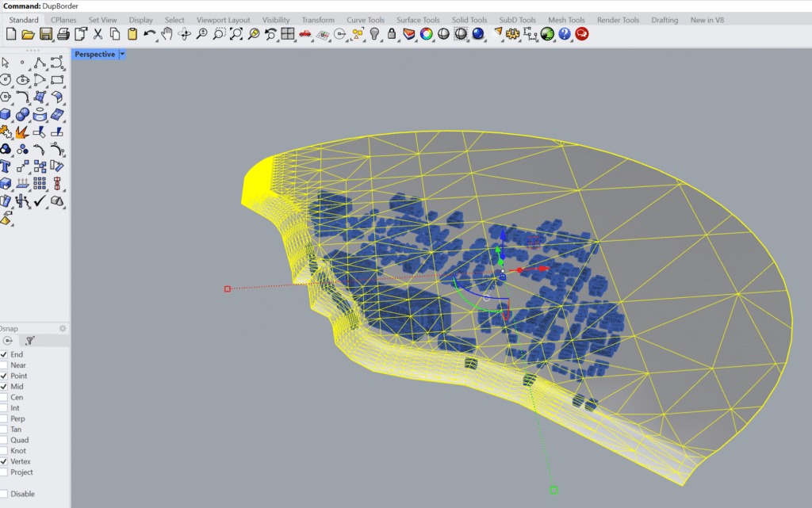Click the Perspective viewport title
Viewport: 812px width, 508px height.
[95, 54]
